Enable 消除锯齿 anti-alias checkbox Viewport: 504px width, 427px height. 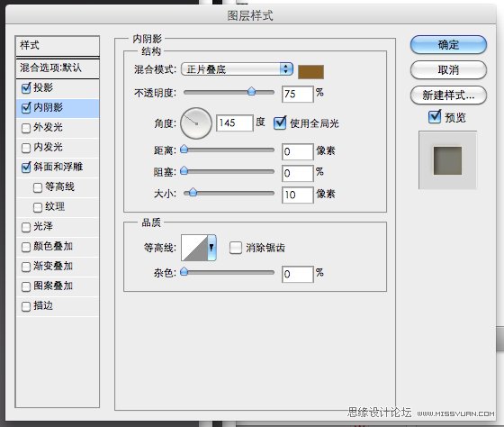236,248
